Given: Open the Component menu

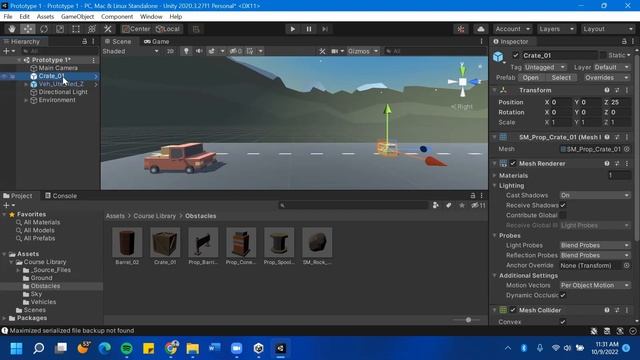Looking at the screenshot, I should coord(117,16).
